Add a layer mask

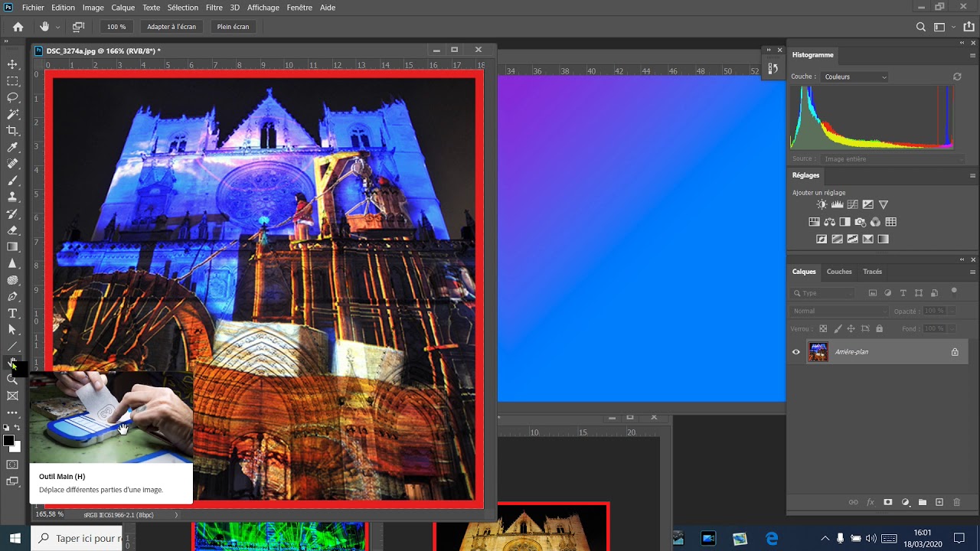tap(888, 502)
